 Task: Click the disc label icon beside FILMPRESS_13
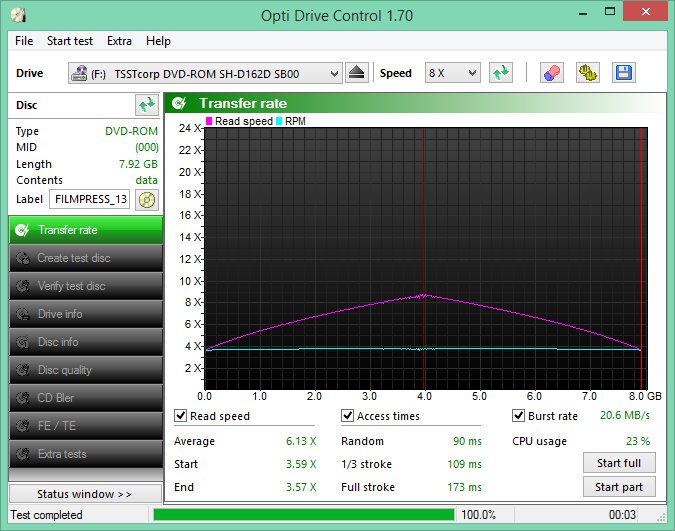click(147, 199)
